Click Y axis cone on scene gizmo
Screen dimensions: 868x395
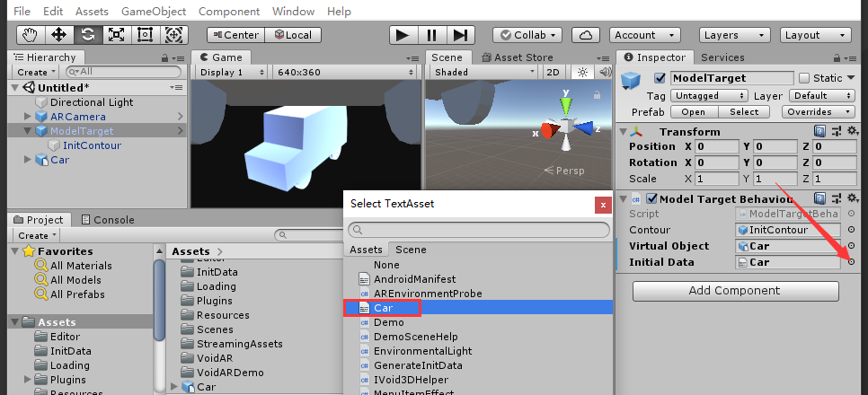[x=565, y=105]
